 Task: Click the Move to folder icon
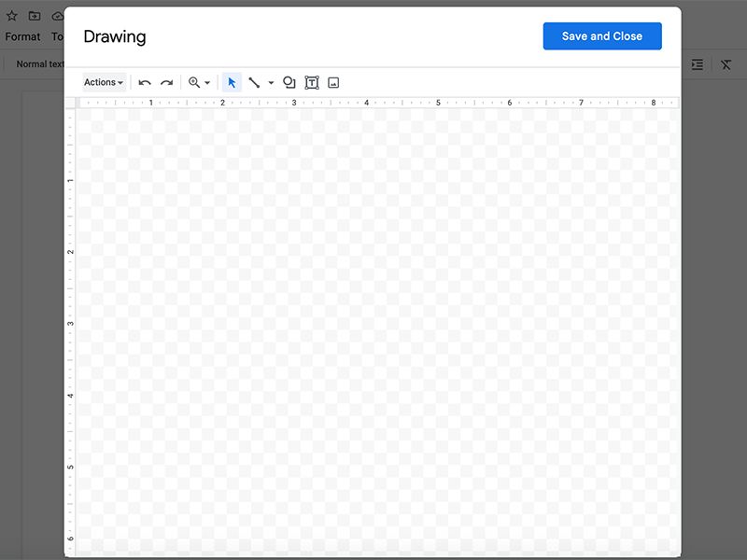click(x=35, y=15)
